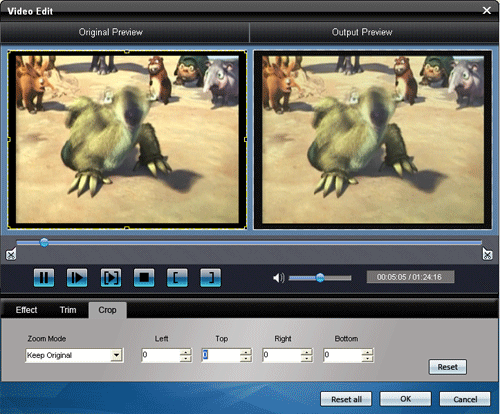Click the volume slider handle
The image size is (500, 414).
click(320, 278)
